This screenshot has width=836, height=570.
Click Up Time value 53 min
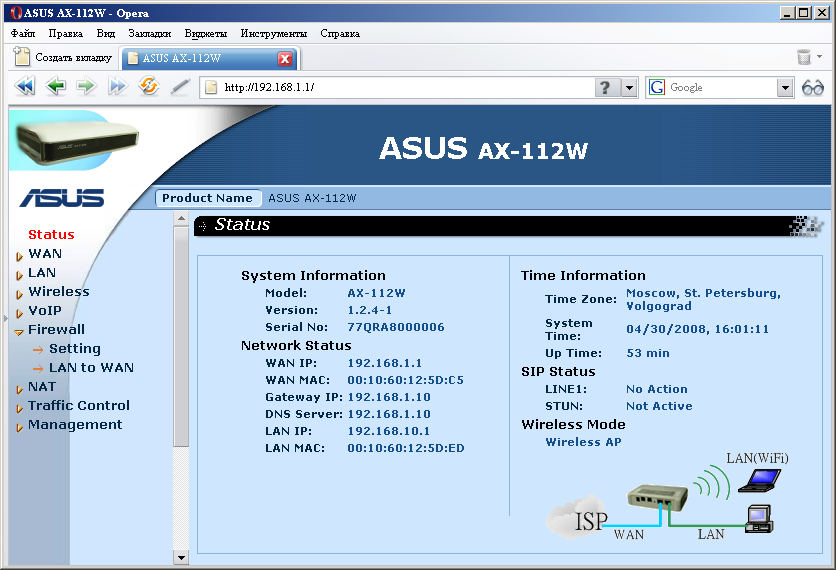pos(648,353)
